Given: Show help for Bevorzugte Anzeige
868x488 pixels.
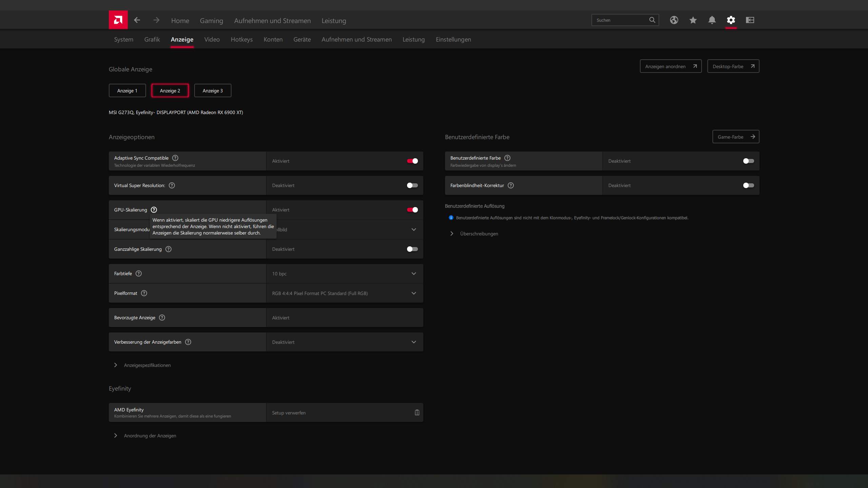Looking at the screenshot, I should tap(162, 318).
